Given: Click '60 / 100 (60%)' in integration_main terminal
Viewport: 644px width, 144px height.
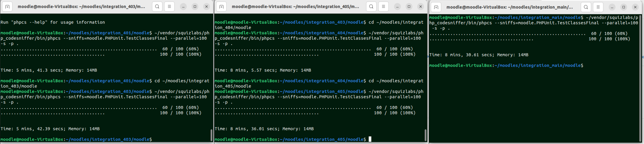Looking at the screenshot, I should point(609,34).
